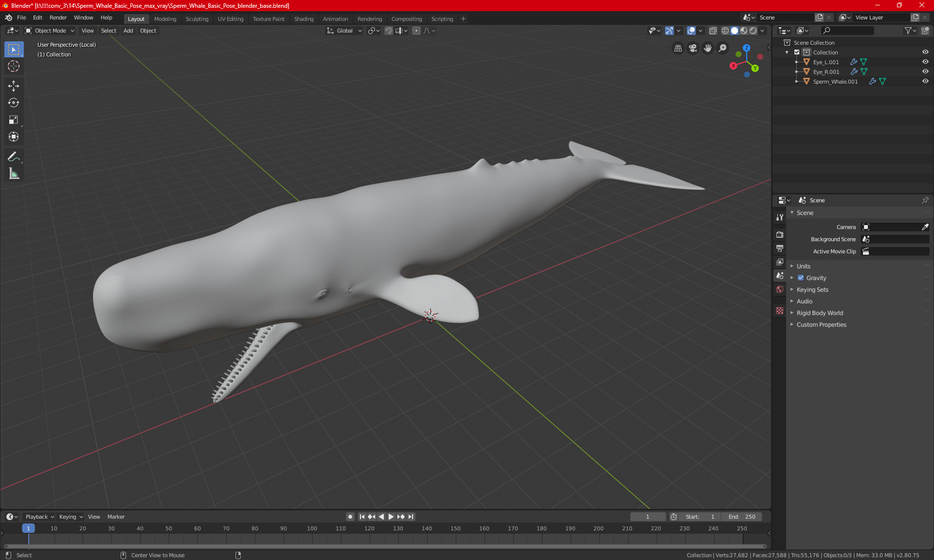
Task: Jump to the last frame
Action: (x=411, y=517)
